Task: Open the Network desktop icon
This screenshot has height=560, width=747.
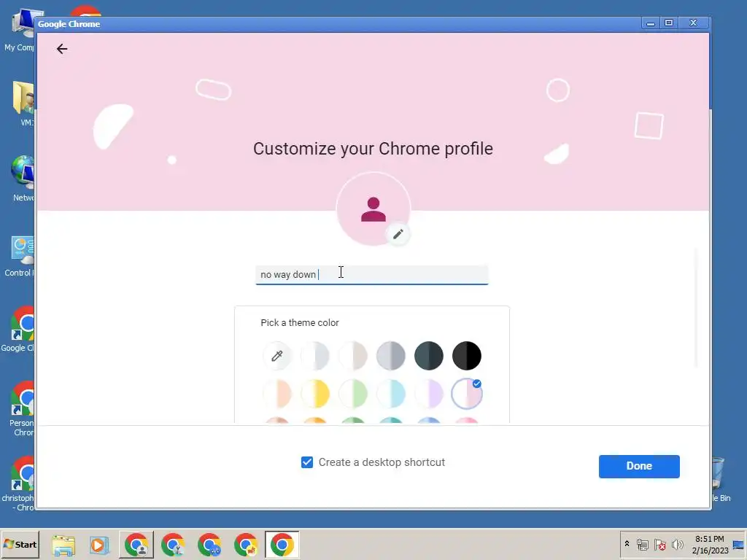Action: point(23,178)
